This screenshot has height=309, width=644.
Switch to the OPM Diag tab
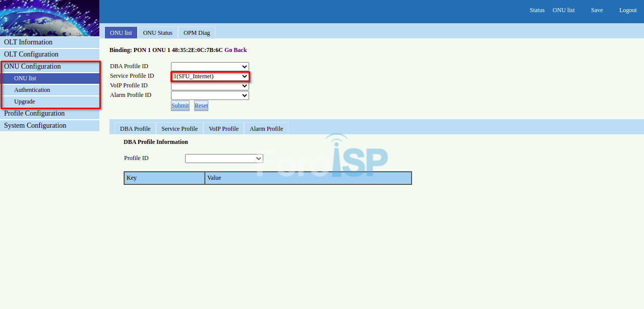pos(196,32)
